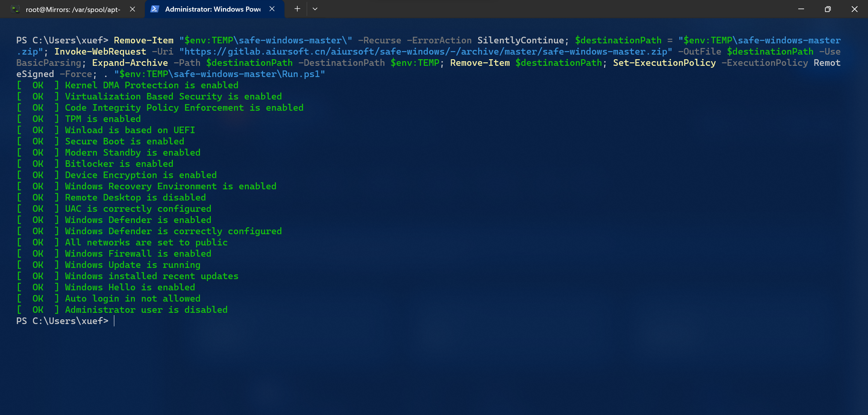Open a new tab with plus button
The height and width of the screenshot is (415, 868).
click(x=297, y=9)
